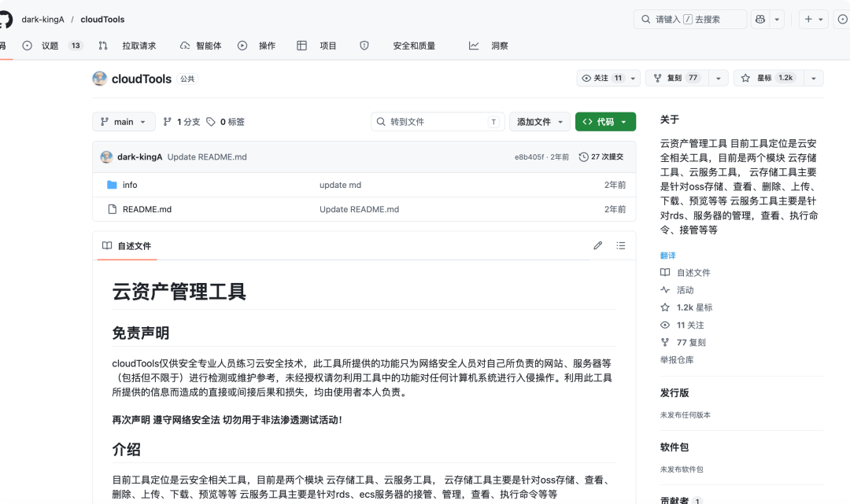Open the 复刻 fork button
Image resolution: width=850 pixels, height=504 pixels.
[677, 78]
